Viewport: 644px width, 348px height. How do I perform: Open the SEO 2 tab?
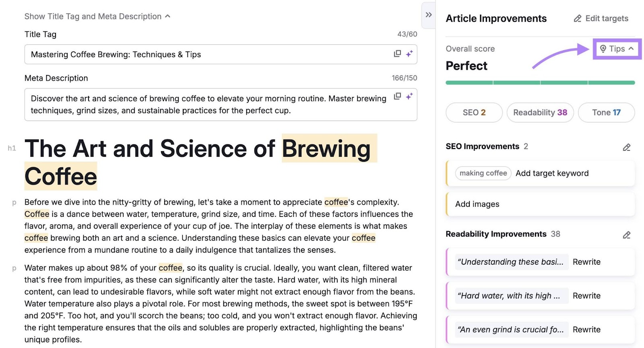tap(474, 113)
